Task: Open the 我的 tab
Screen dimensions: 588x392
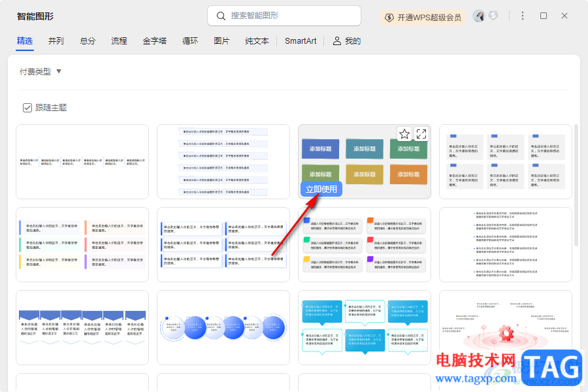Action: click(347, 41)
